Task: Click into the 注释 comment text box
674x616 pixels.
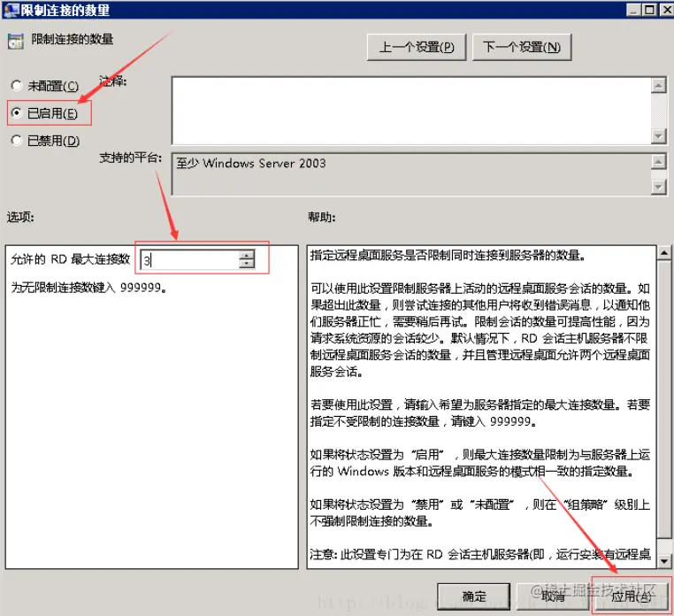Action: (411, 111)
